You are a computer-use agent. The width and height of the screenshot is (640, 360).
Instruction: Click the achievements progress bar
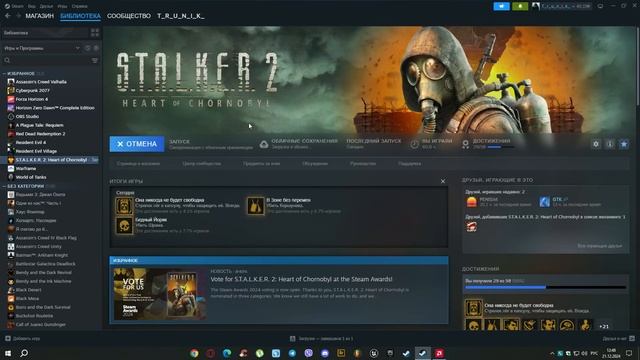pos(545,287)
